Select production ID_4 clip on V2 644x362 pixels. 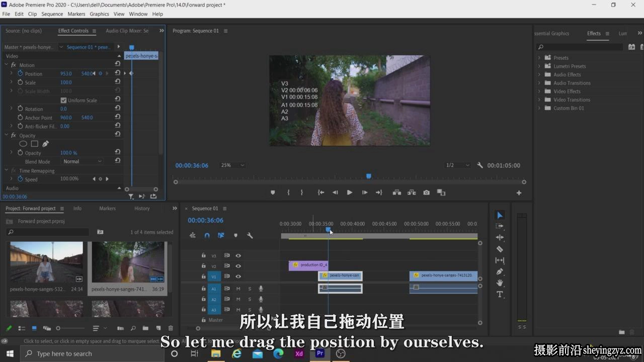click(308, 265)
